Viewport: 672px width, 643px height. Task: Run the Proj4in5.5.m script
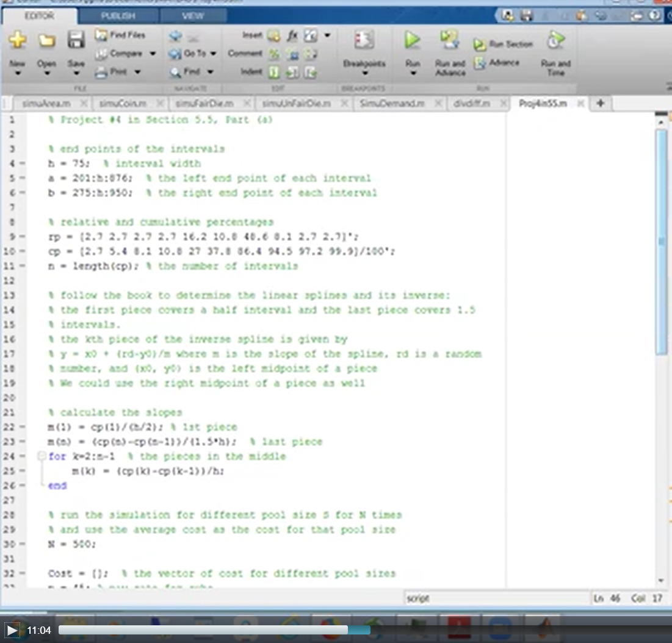coord(411,40)
